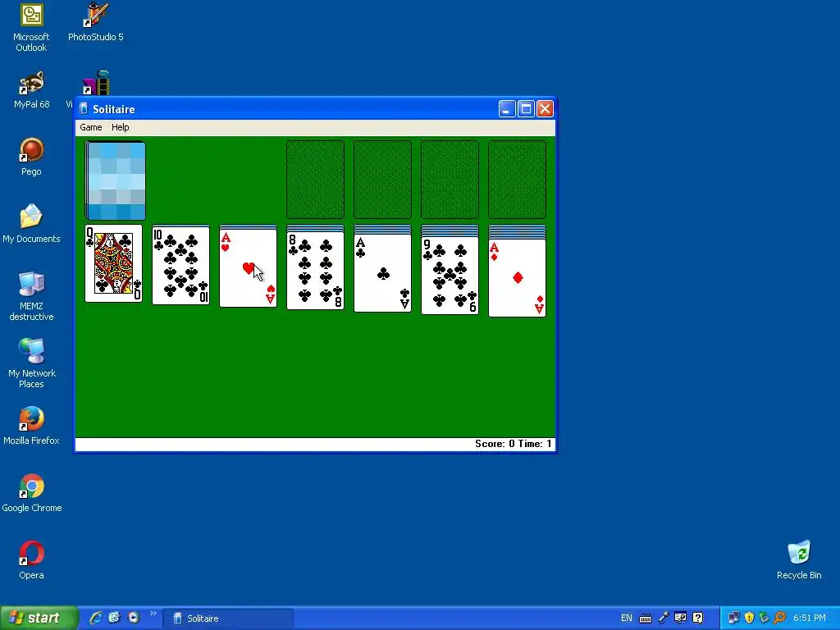
Task: Launch Windows Media Player from quick launch
Action: [134, 618]
